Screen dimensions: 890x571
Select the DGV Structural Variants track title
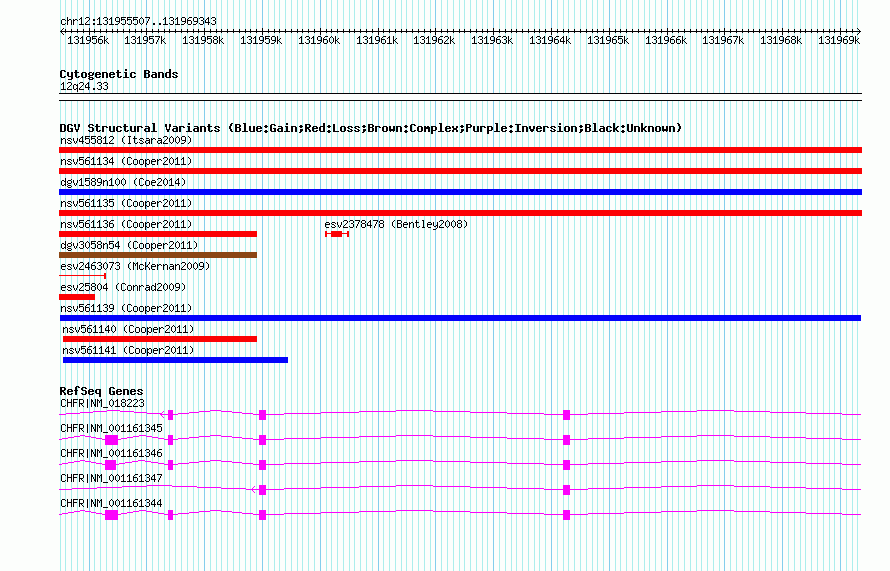[x=371, y=128]
